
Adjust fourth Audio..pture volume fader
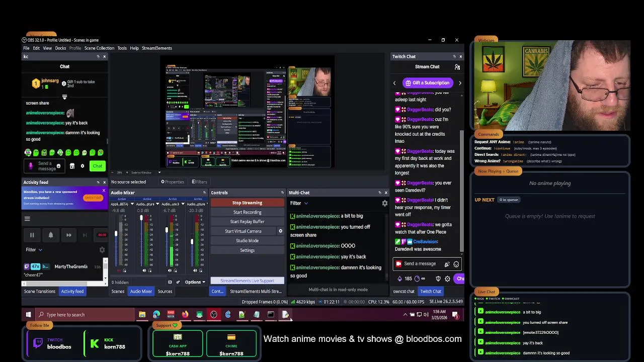pyautogui.click(x=192, y=242)
